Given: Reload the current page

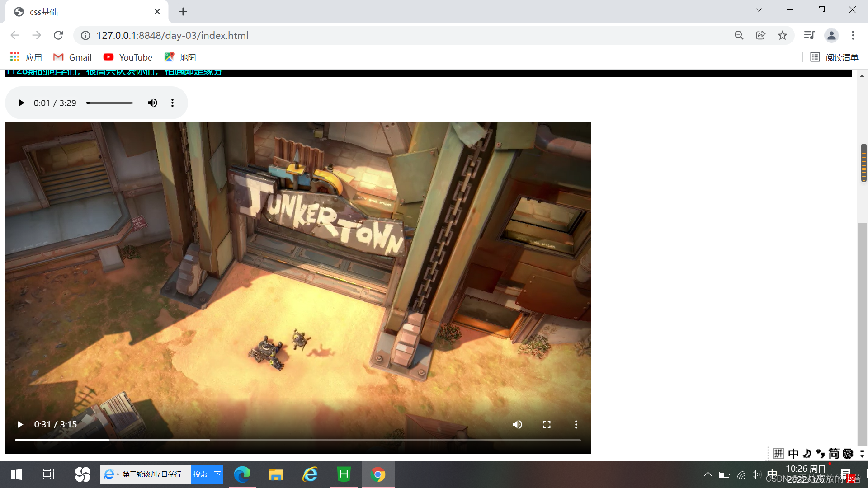Looking at the screenshot, I should (x=58, y=35).
